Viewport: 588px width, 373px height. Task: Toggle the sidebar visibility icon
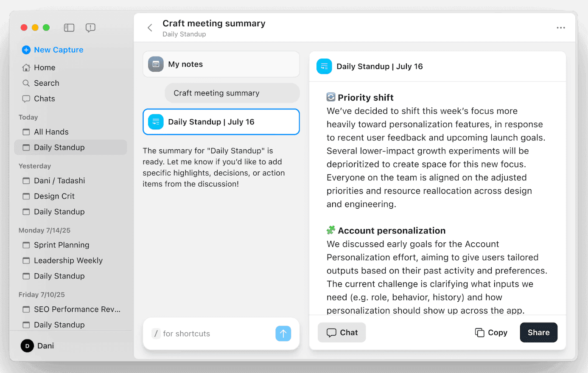[x=69, y=28]
